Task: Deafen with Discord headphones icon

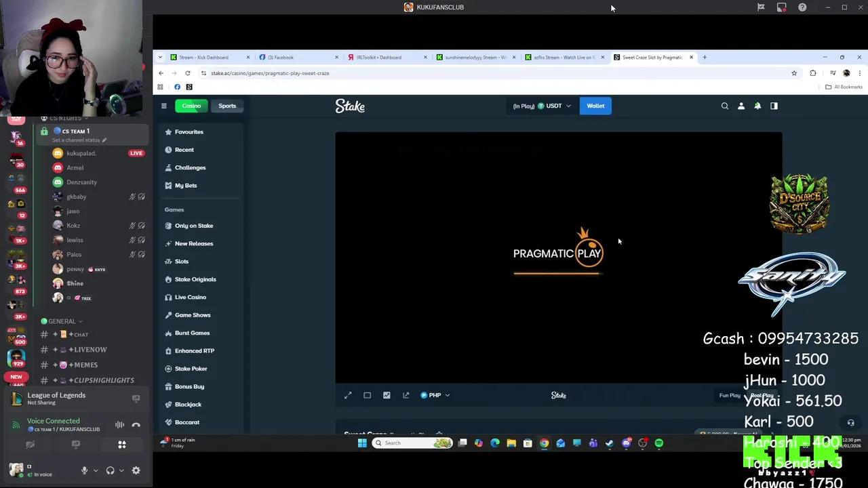Action: (x=110, y=470)
